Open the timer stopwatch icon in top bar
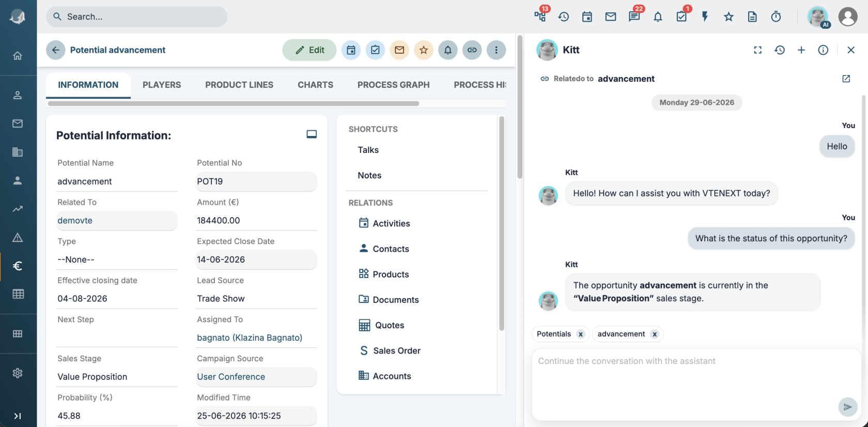Viewport: 868px width, 427px height. pyautogui.click(x=776, y=17)
